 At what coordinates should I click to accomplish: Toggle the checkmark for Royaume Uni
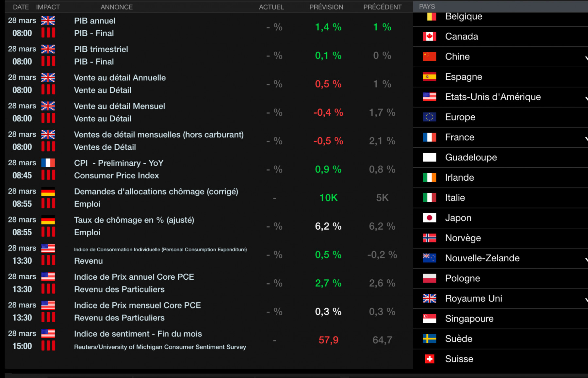586,300
